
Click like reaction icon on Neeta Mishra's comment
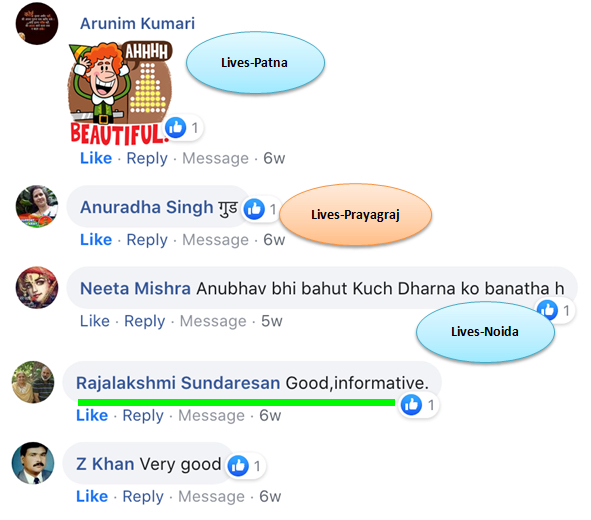[x=547, y=310]
